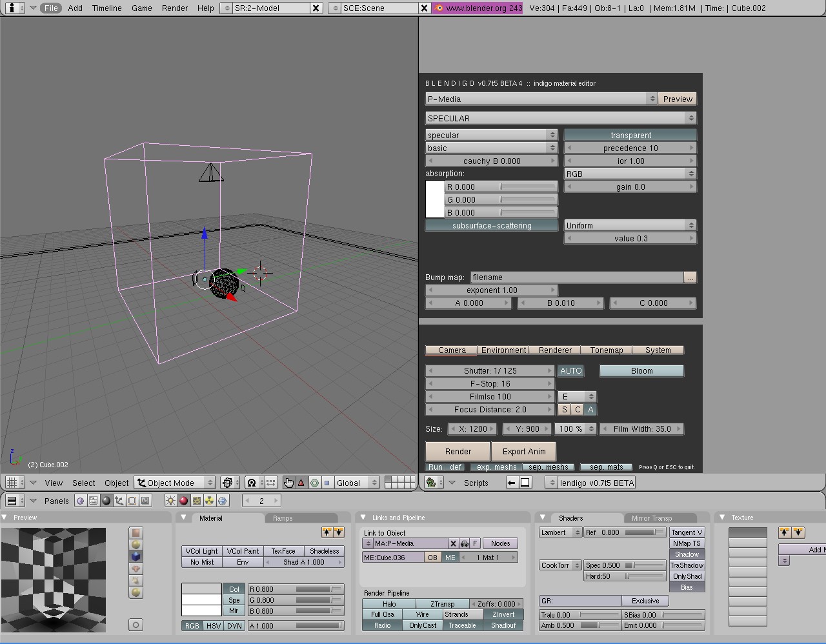The height and width of the screenshot is (644, 826).
Task: Click the material Preview button
Action: click(678, 99)
